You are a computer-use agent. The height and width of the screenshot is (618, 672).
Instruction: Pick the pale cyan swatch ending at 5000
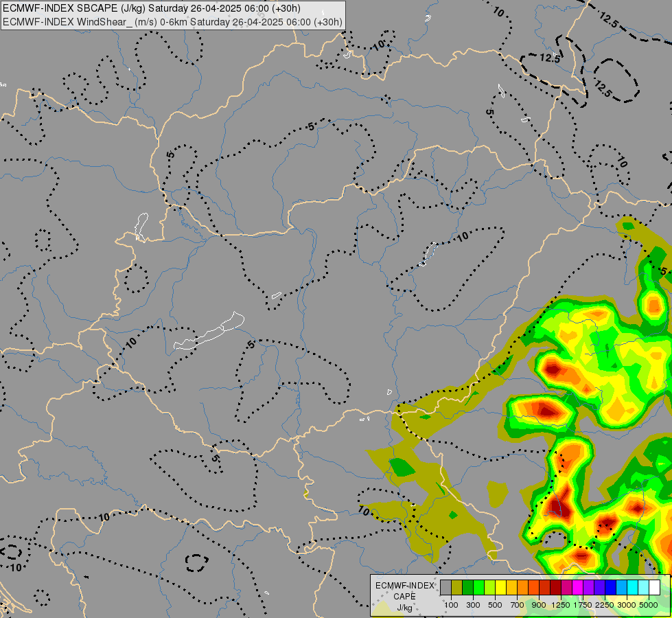coord(644,588)
